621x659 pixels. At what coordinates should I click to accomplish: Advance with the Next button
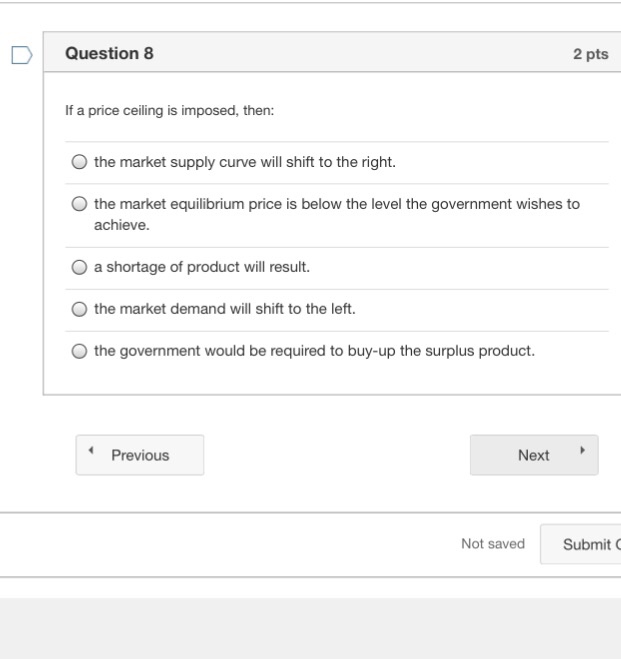click(534, 455)
